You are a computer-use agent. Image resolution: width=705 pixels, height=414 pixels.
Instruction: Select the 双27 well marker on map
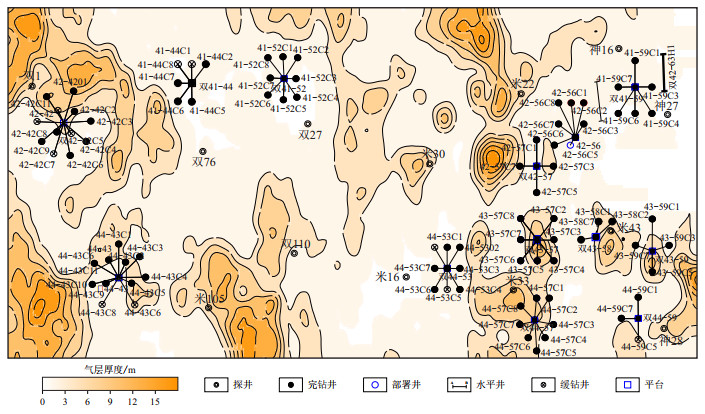(x=307, y=124)
